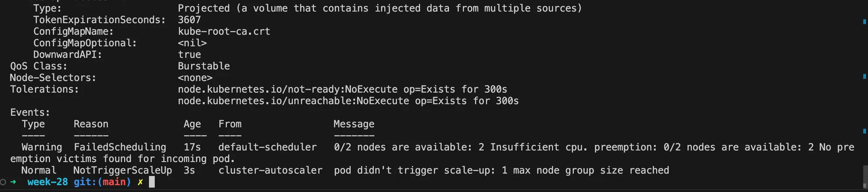Click the terminal scrollbar thumb
This screenshot has width=868, height=192.
click(x=864, y=176)
